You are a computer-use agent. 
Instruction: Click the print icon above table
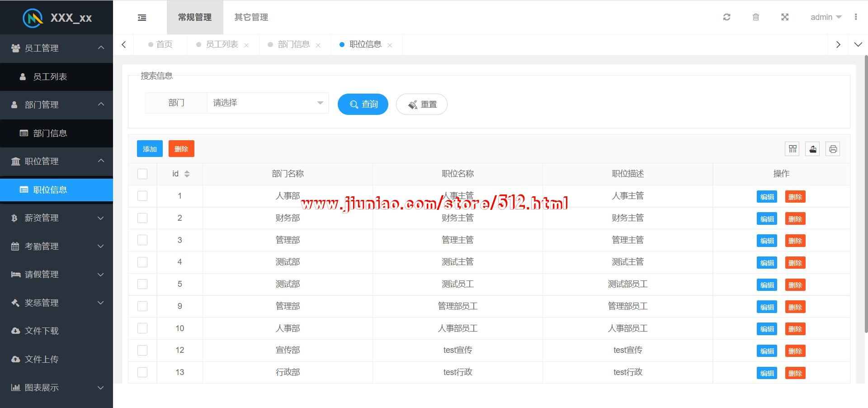[x=833, y=149]
